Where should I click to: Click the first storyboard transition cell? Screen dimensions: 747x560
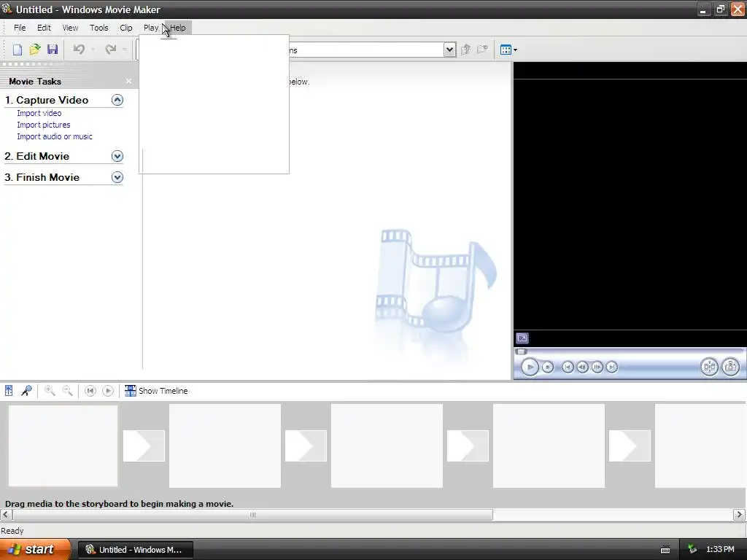[144, 446]
